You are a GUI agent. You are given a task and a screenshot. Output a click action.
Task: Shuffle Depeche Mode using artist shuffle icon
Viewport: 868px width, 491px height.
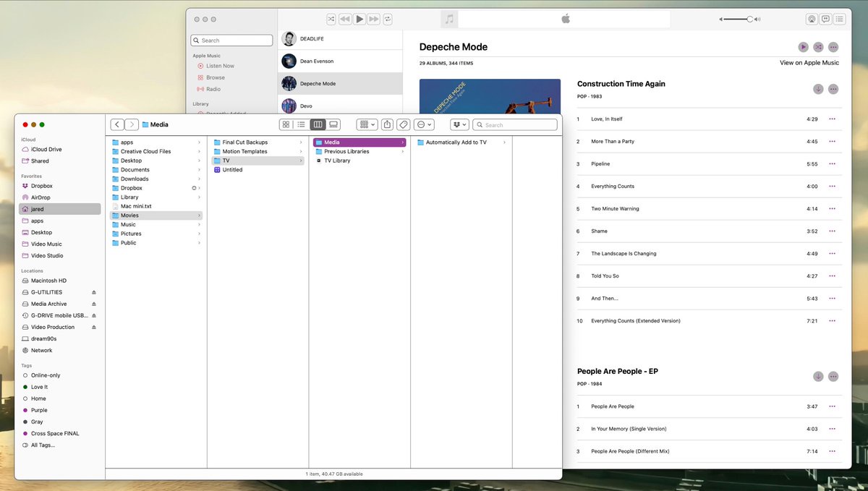[x=818, y=47]
